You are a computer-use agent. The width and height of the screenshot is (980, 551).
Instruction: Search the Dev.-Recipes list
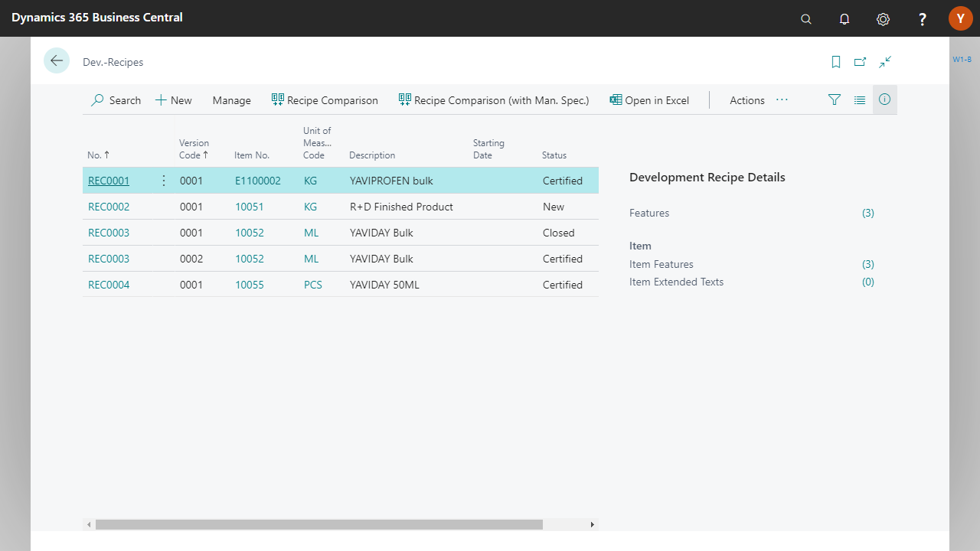pos(116,100)
